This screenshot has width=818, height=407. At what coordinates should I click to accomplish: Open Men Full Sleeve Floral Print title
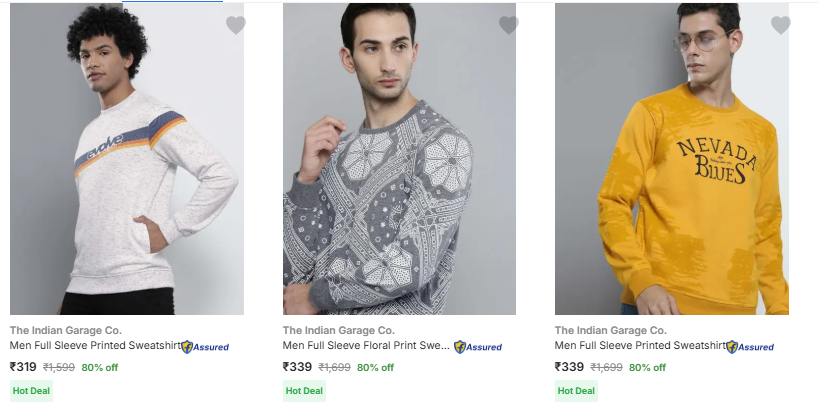366,346
